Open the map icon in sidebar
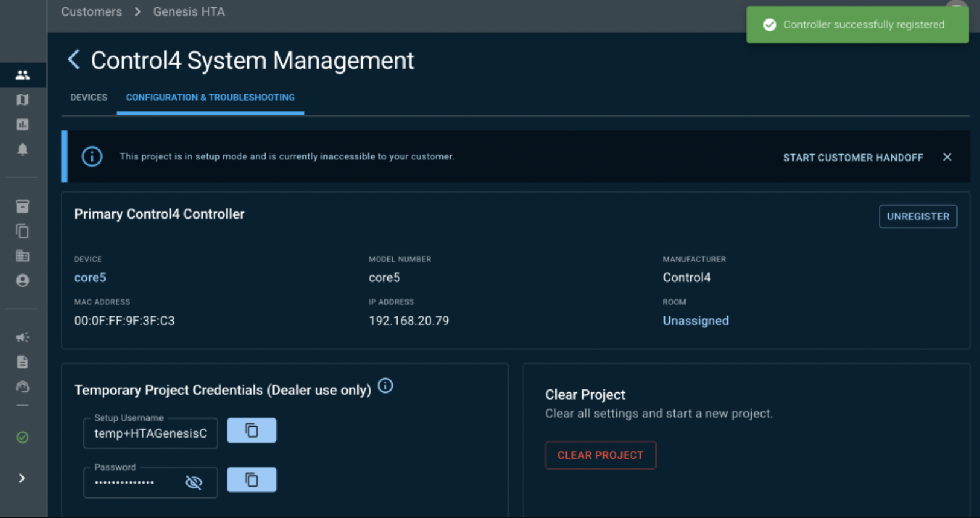The height and width of the screenshot is (518, 980). tap(22, 100)
